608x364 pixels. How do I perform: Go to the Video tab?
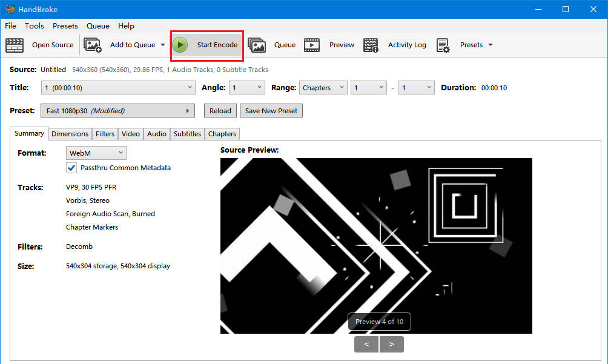click(131, 134)
